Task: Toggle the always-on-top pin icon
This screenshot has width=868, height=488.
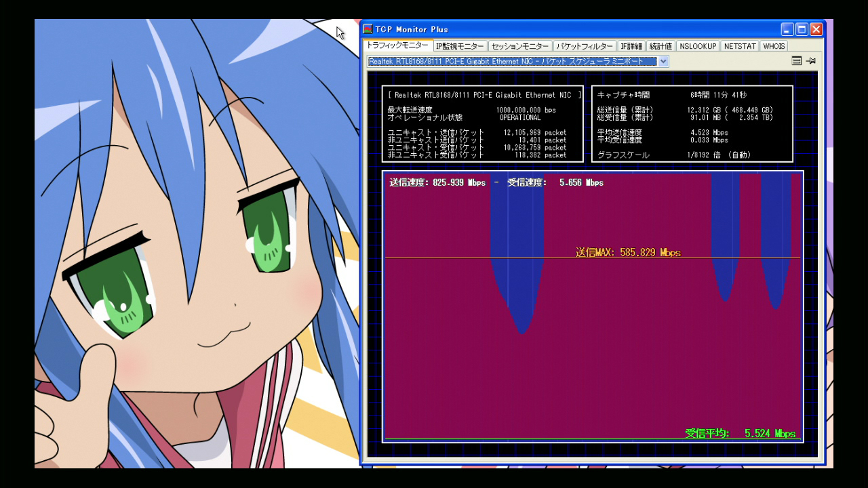Action: [811, 61]
